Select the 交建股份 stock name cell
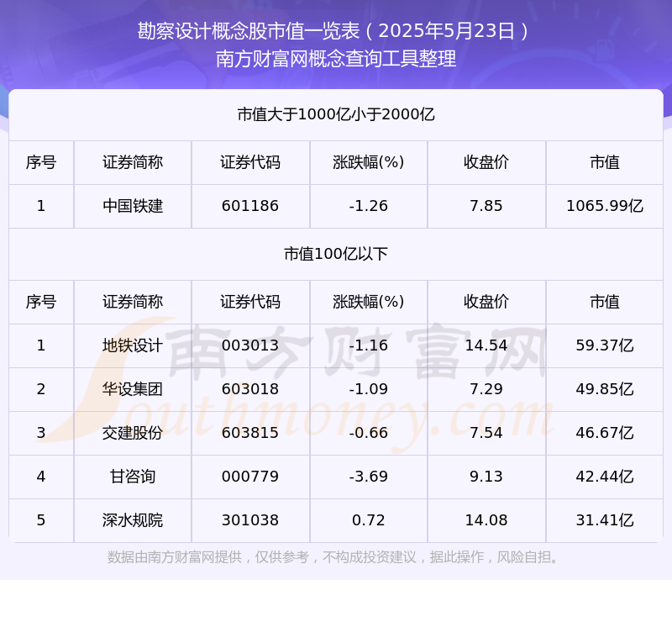This screenshot has width=672, height=622. (x=133, y=433)
